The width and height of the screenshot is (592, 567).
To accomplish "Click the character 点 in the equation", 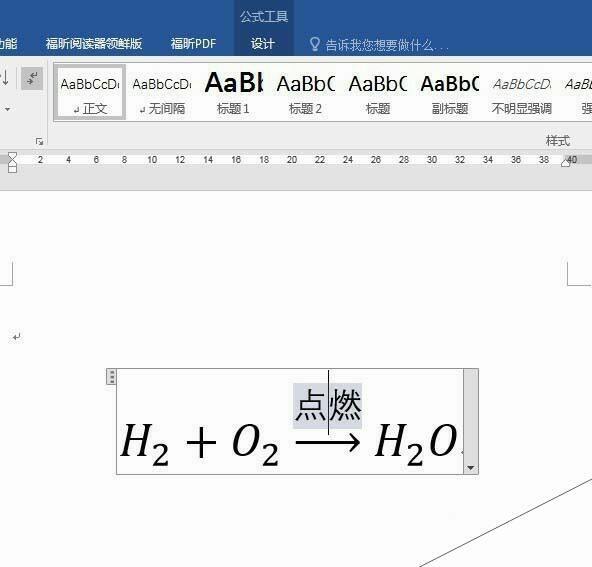I will (x=310, y=405).
